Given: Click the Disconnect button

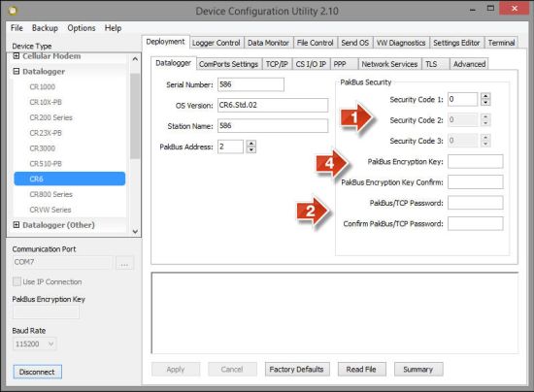Looking at the screenshot, I should (38, 372).
